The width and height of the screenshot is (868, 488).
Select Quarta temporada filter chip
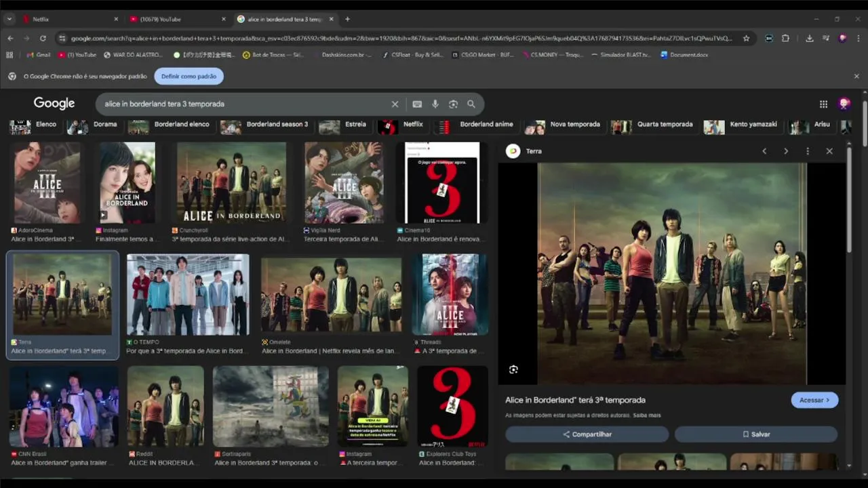(x=652, y=125)
